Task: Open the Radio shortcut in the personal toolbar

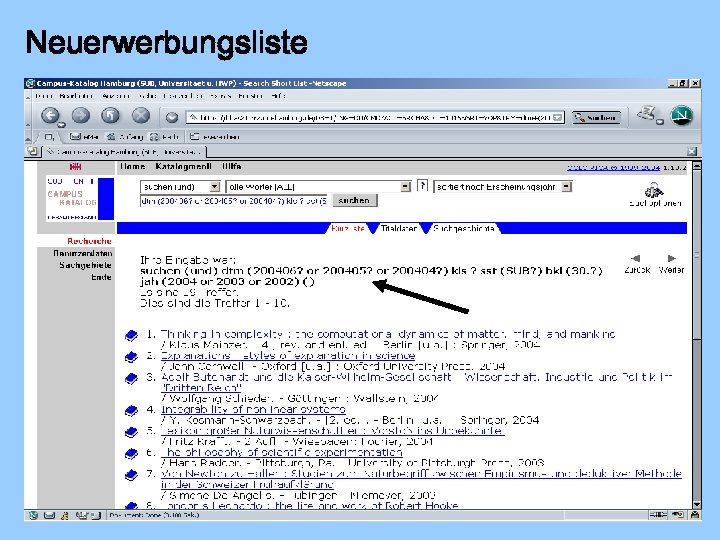Action: tap(164, 137)
